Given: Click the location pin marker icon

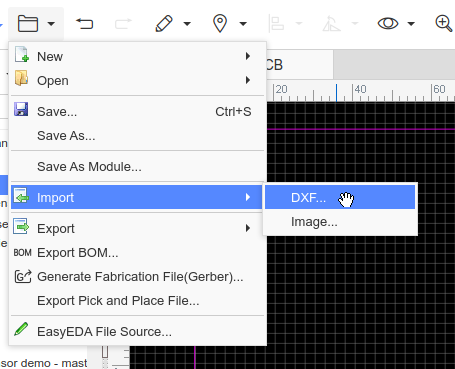Looking at the screenshot, I should click(x=220, y=23).
